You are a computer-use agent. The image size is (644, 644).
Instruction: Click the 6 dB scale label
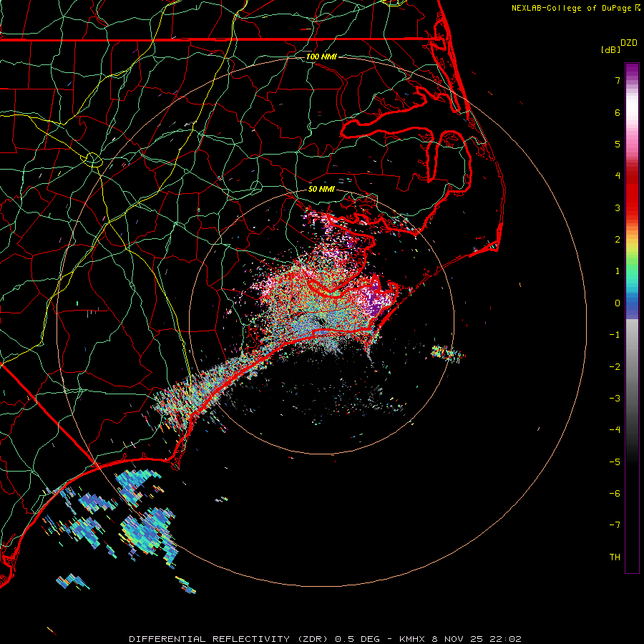618,112
